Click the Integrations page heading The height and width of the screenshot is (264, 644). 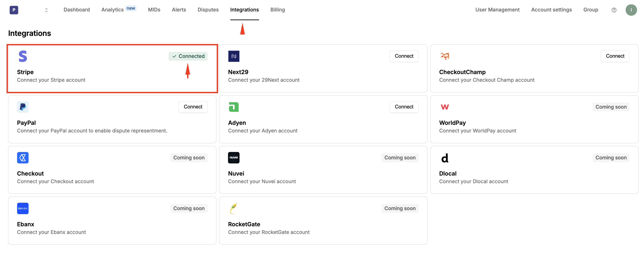pos(29,33)
